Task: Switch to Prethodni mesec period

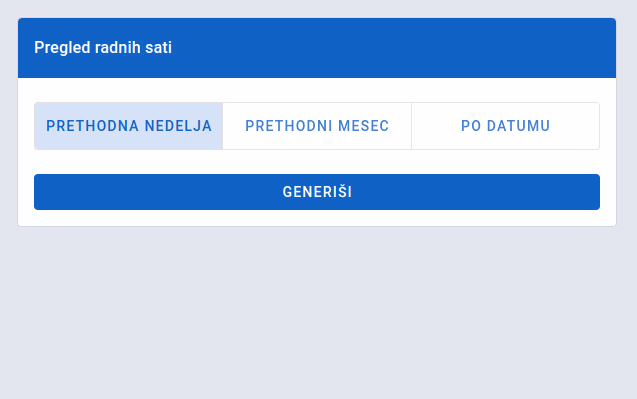Action: pyautogui.click(x=317, y=126)
